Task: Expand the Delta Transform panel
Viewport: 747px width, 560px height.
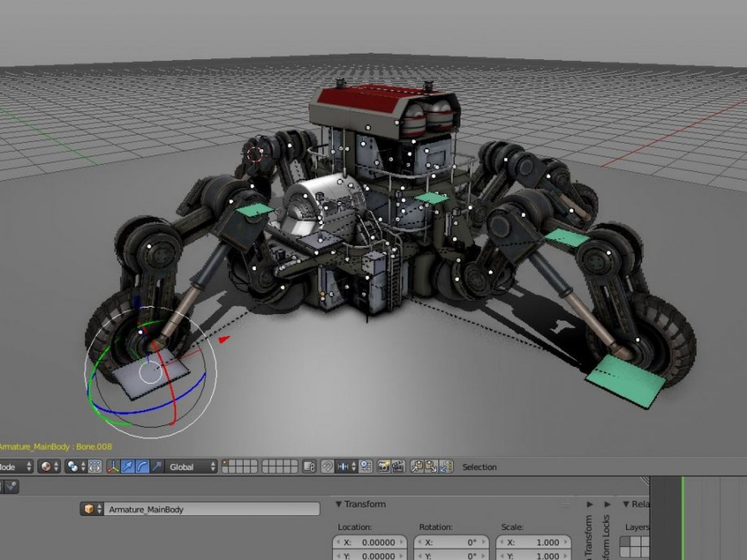Action: [590, 504]
